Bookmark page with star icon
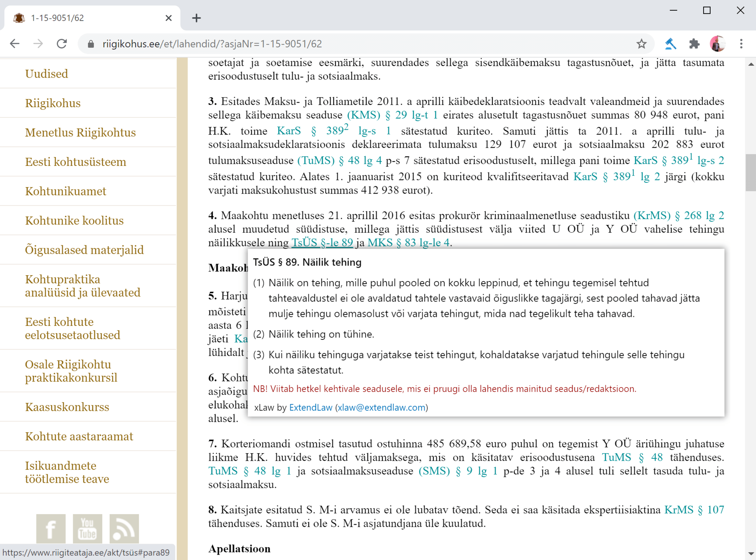 642,44
